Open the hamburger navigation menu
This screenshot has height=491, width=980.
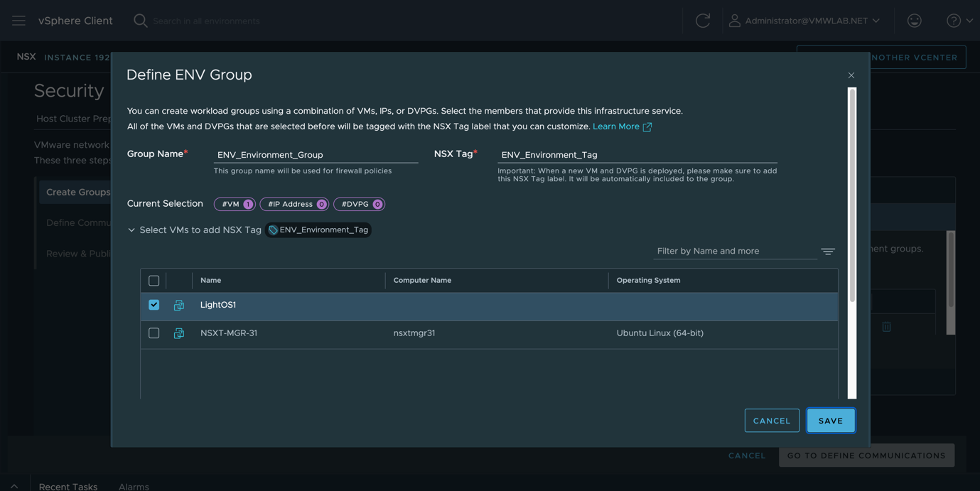[18, 21]
